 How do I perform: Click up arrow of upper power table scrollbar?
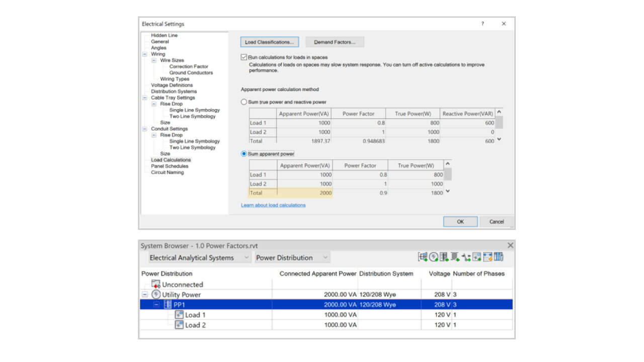tap(499, 112)
